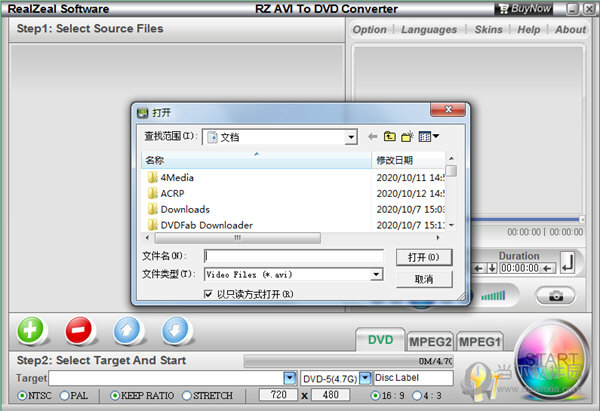Go back using the dialog's back arrow

[x=372, y=136]
